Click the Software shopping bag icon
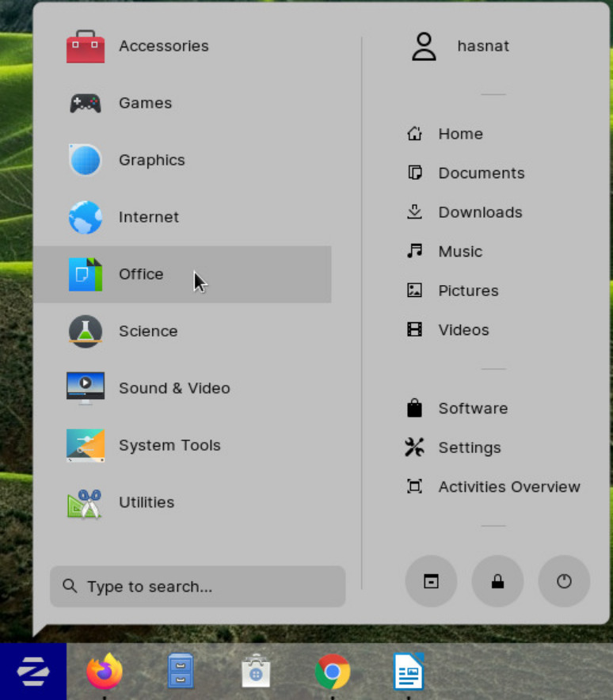Image resolution: width=613 pixels, height=700 pixels. click(414, 408)
